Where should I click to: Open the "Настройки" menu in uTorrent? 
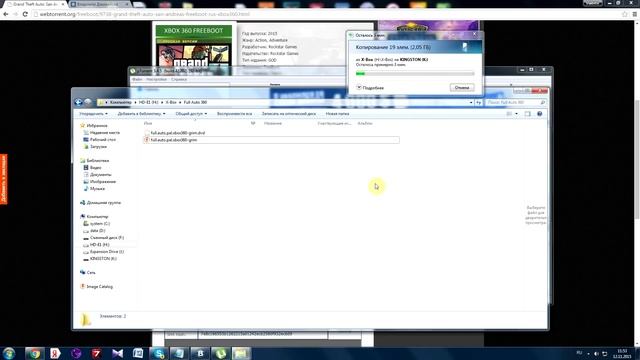[x=156, y=79]
